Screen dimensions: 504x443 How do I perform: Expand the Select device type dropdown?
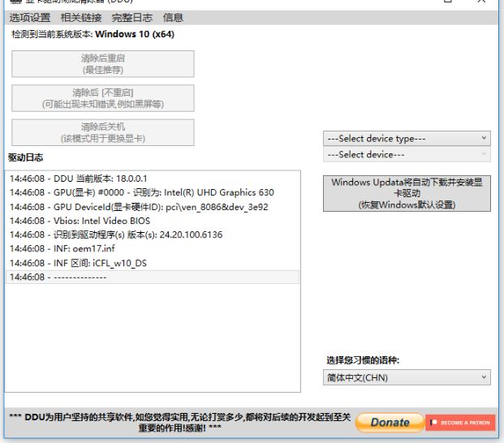pyautogui.click(x=407, y=139)
